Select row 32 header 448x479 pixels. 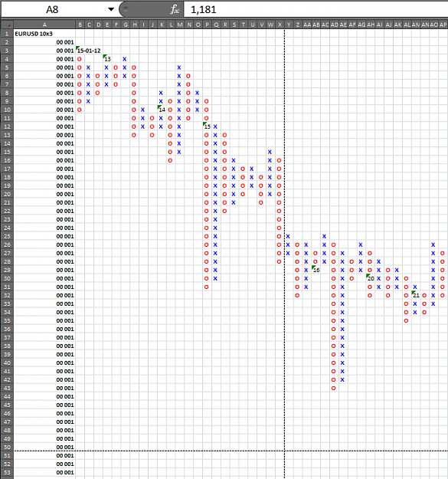pyautogui.click(x=8, y=295)
